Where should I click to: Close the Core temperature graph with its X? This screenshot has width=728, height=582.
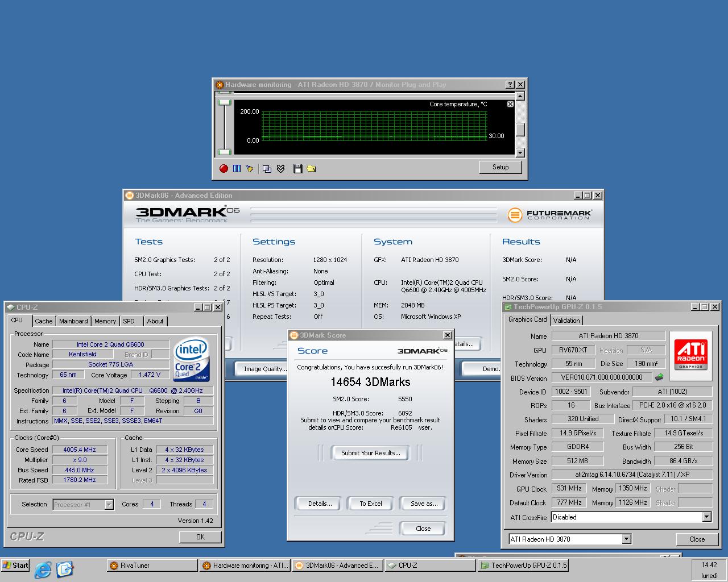coord(510,104)
